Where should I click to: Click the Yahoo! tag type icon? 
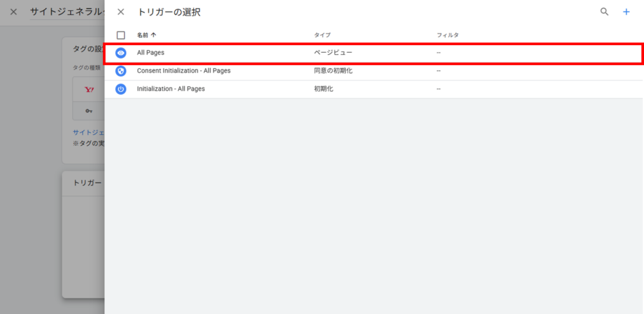point(89,90)
